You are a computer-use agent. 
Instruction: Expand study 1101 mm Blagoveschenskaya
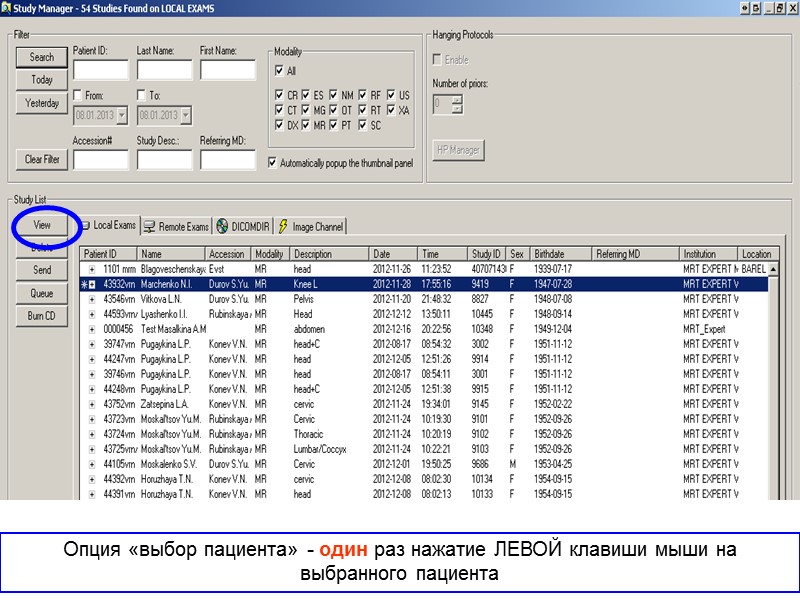(x=92, y=269)
